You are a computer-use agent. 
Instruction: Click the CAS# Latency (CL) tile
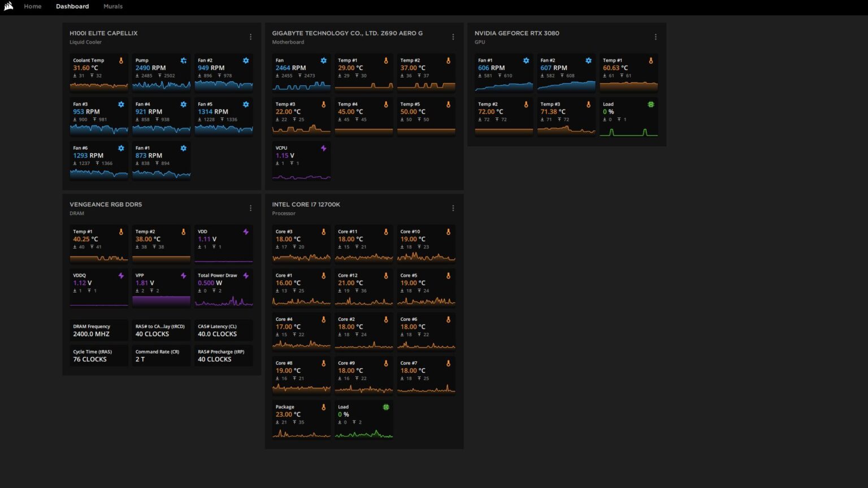coord(224,330)
